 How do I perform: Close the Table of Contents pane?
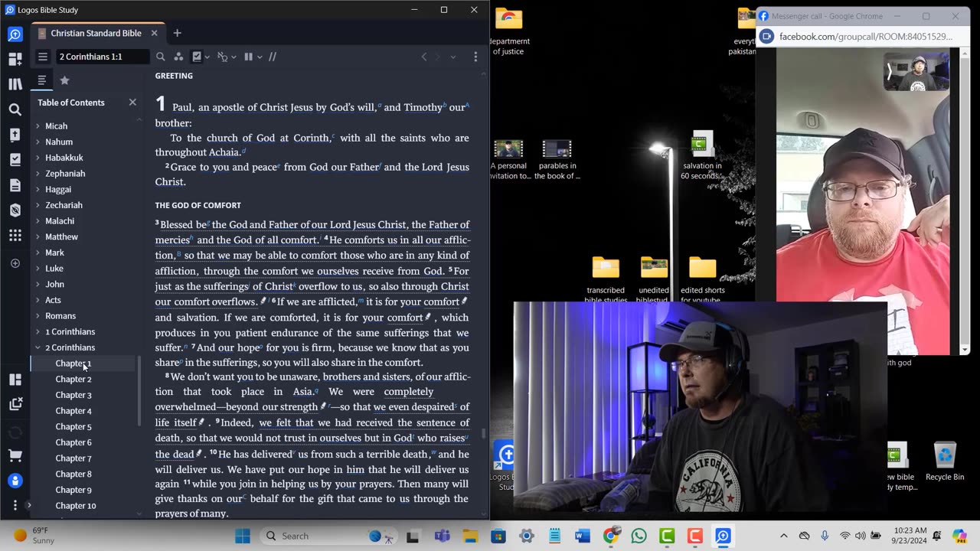tap(132, 102)
